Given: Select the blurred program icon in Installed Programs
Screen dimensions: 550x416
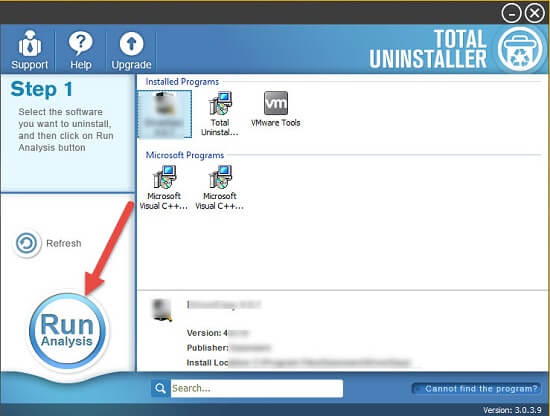Looking at the screenshot, I should 165,114.
